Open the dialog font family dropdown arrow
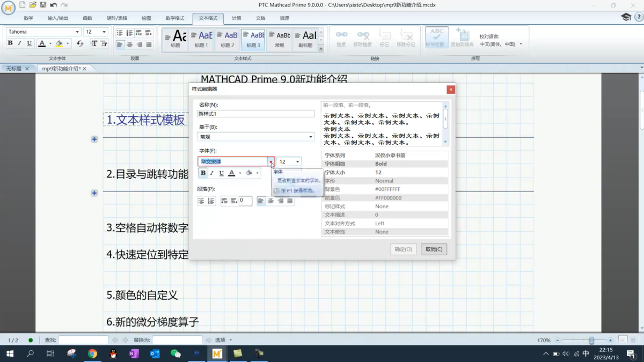Viewport: 644px width, 362px height. (x=271, y=161)
